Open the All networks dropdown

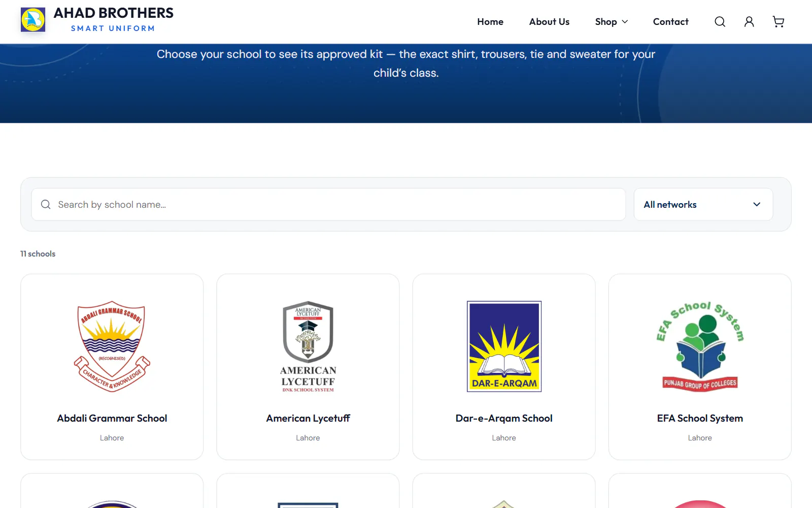tap(703, 204)
